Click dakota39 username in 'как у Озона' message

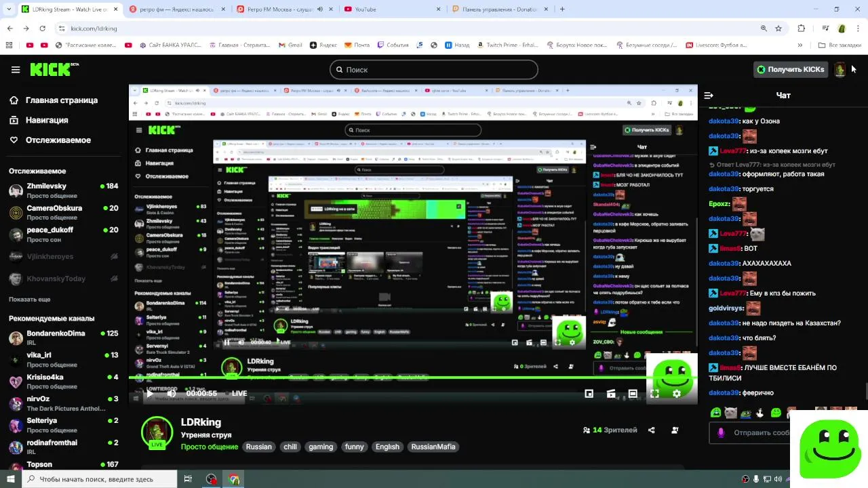click(724, 121)
